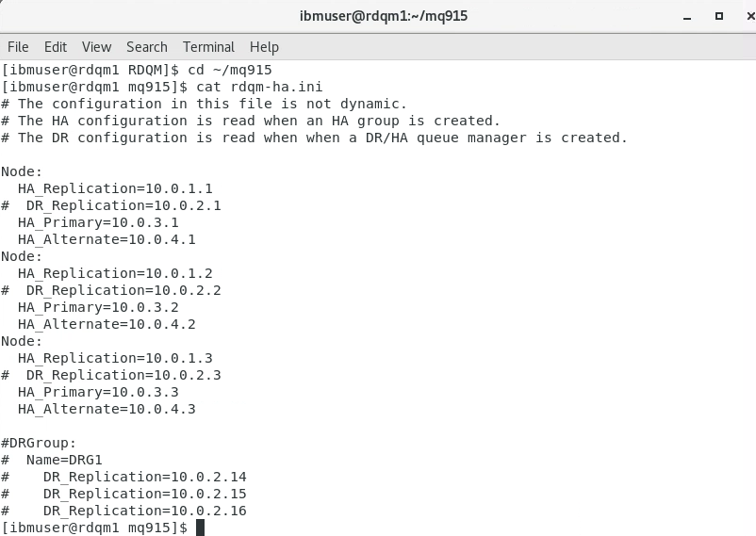This screenshot has height=536, width=756.
Task: Click the #DRGroup: line
Action: [39, 443]
